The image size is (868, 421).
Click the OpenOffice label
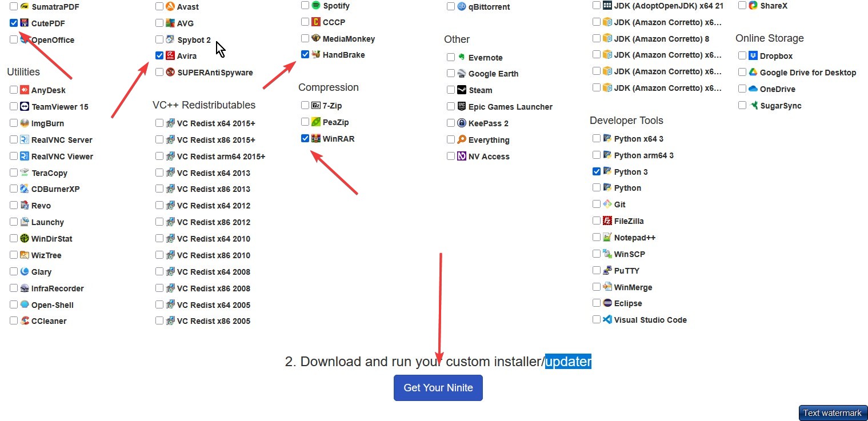pos(53,40)
